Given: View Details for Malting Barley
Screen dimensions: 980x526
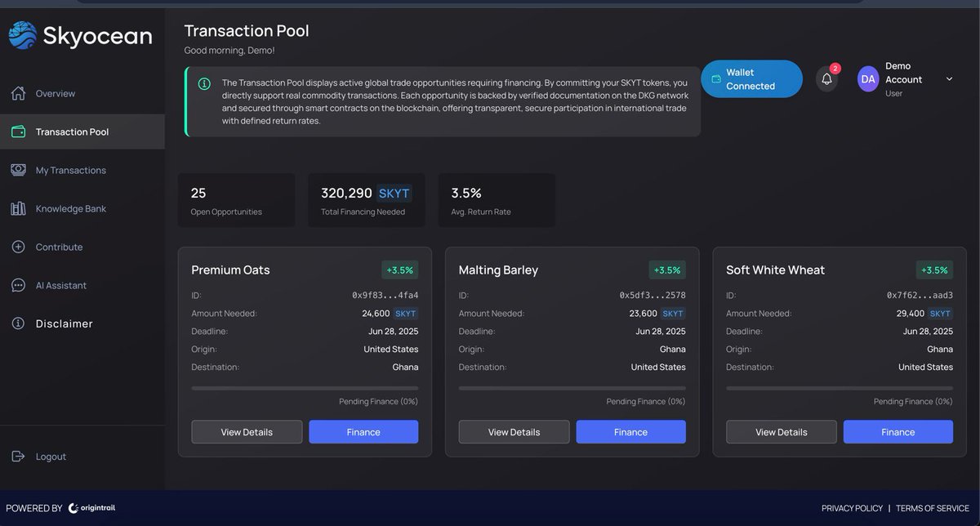Looking at the screenshot, I should [x=514, y=432].
